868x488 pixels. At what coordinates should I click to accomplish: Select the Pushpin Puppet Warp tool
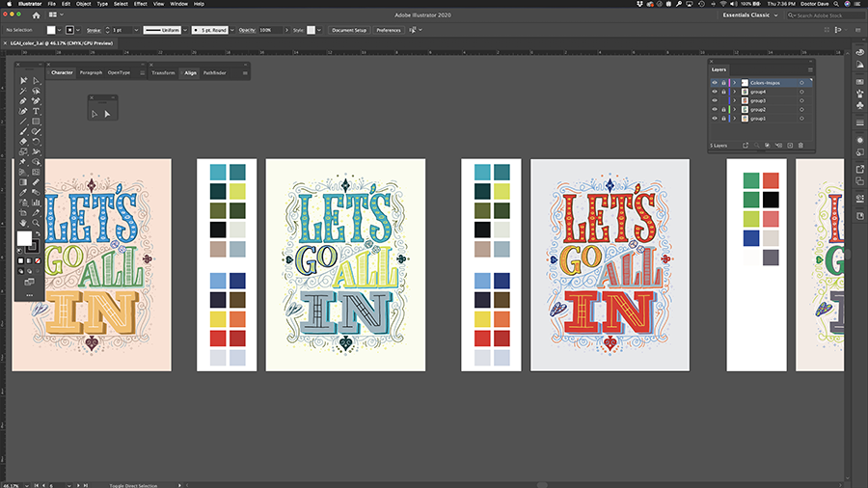(x=23, y=162)
